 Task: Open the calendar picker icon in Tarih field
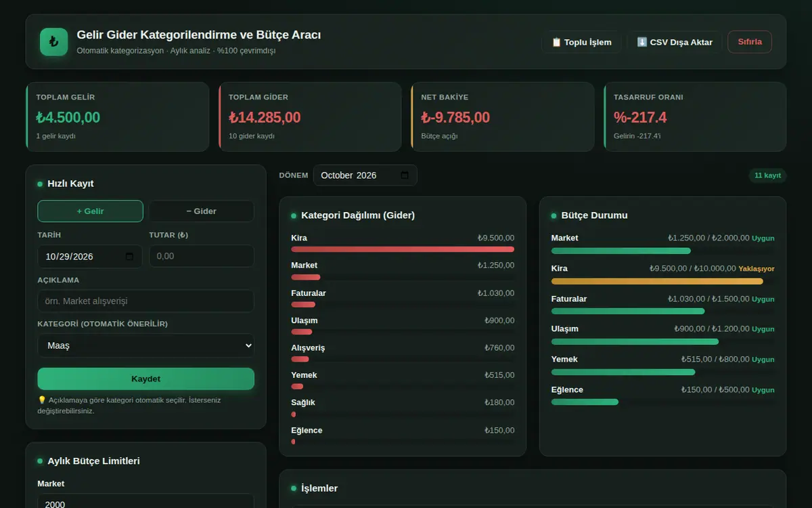(x=130, y=257)
